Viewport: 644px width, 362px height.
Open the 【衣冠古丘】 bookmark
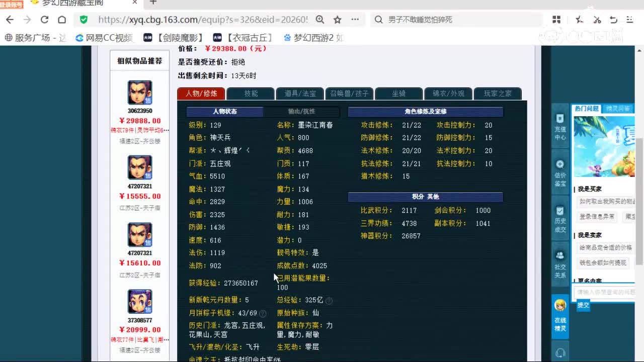(244, 38)
